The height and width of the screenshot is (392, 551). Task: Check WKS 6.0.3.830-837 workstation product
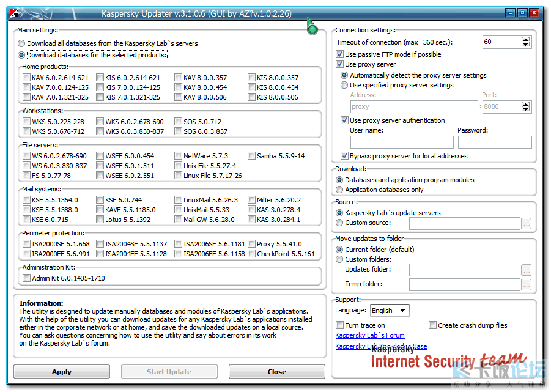[x=100, y=131]
